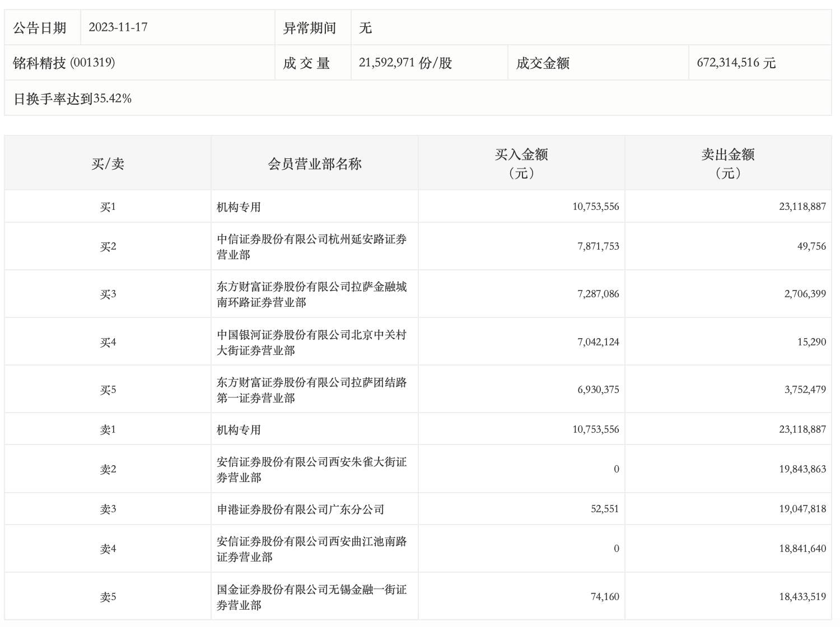Viewport: 840px width, 627px height.
Task: Select the announcement date 2023-11-17
Action: tap(118, 27)
